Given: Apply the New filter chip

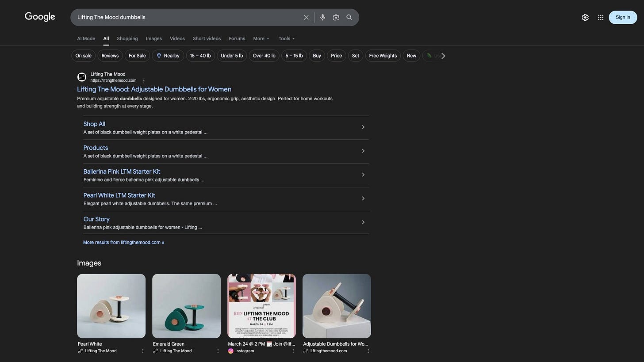Looking at the screenshot, I should pyautogui.click(x=411, y=56).
